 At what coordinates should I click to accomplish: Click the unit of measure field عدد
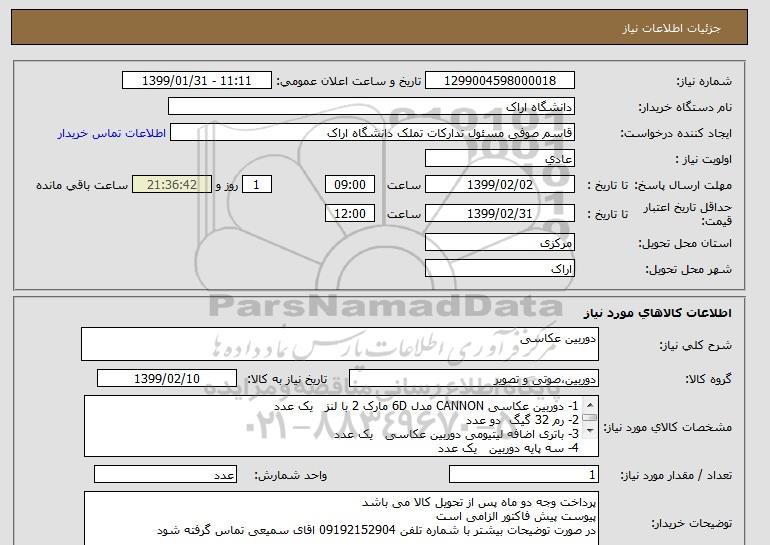tap(165, 475)
